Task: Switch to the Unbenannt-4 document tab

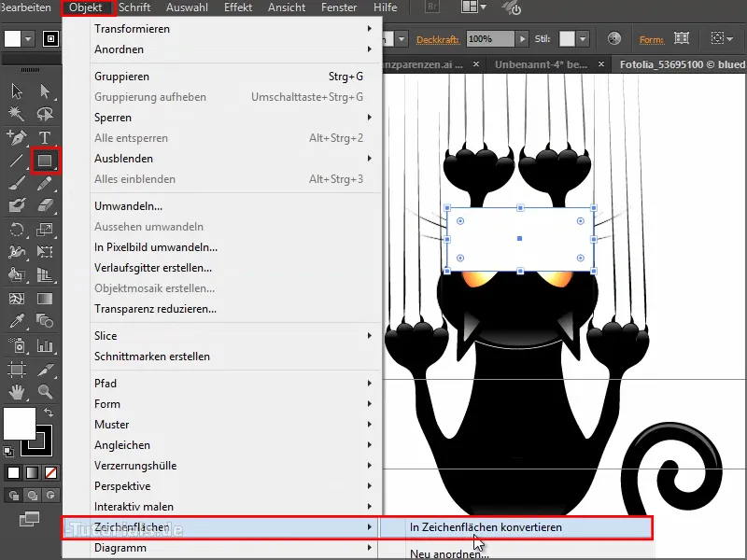Action: (541, 64)
